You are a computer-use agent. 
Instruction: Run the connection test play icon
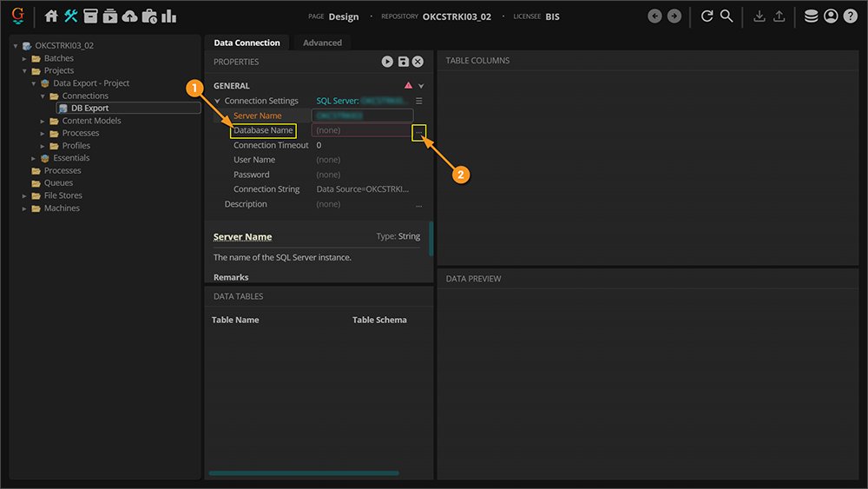tap(388, 62)
